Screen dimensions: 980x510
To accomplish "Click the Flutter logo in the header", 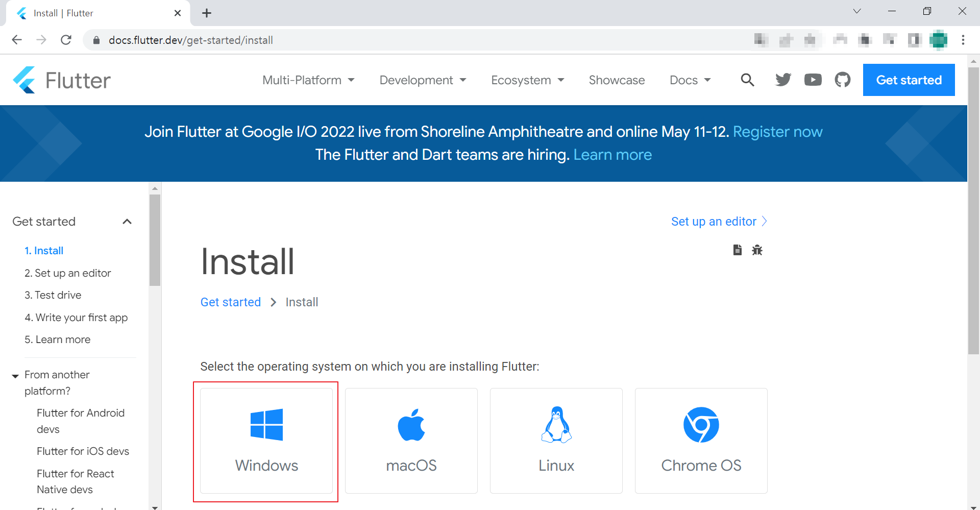I will 61,80.
